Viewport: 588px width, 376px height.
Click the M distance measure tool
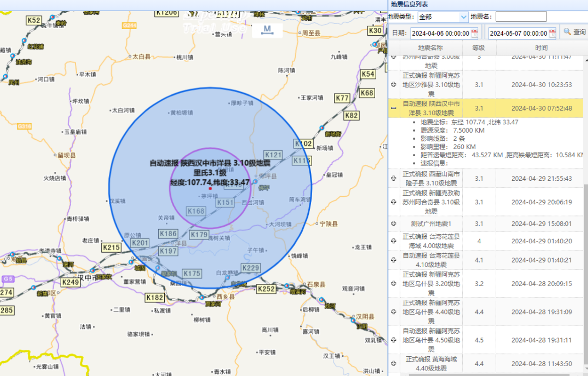[x=267, y=30]
